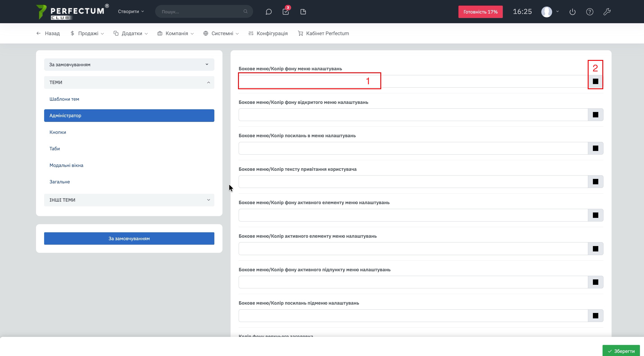644x356 pixels.
Task: Click the search magnifier icon
Action: (245, 11)
